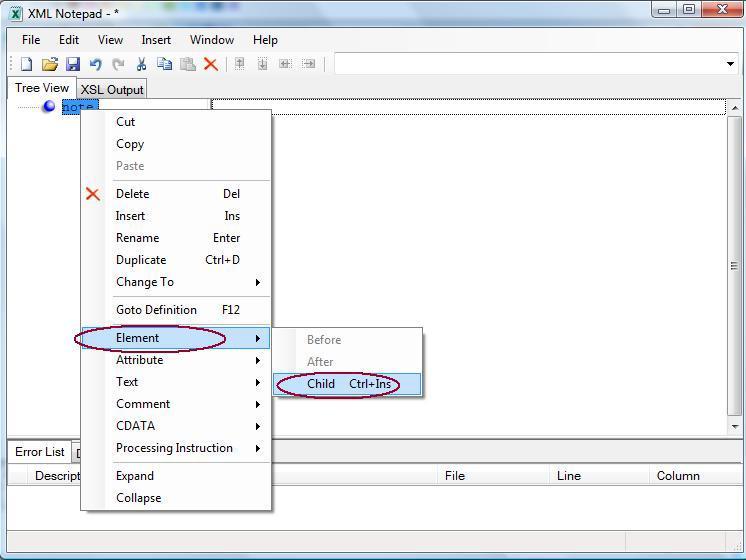Click the XML Notepad title bar app icon
This screenshot has width=746, height=560.
[16, 14]
